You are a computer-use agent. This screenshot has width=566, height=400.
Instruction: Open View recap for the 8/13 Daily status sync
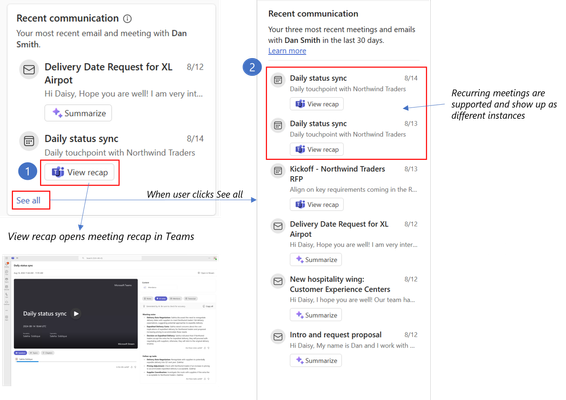click(317, 149)
